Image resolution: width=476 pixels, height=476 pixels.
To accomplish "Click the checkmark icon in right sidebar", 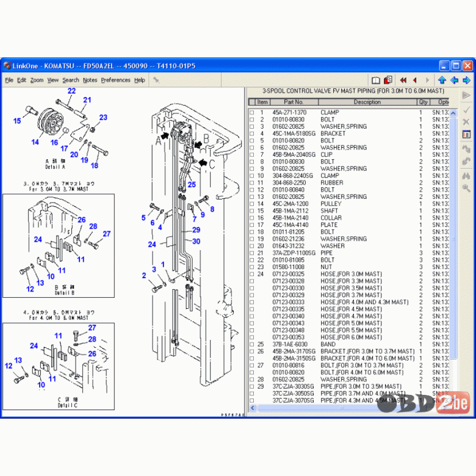I will [x=466, y=110].
